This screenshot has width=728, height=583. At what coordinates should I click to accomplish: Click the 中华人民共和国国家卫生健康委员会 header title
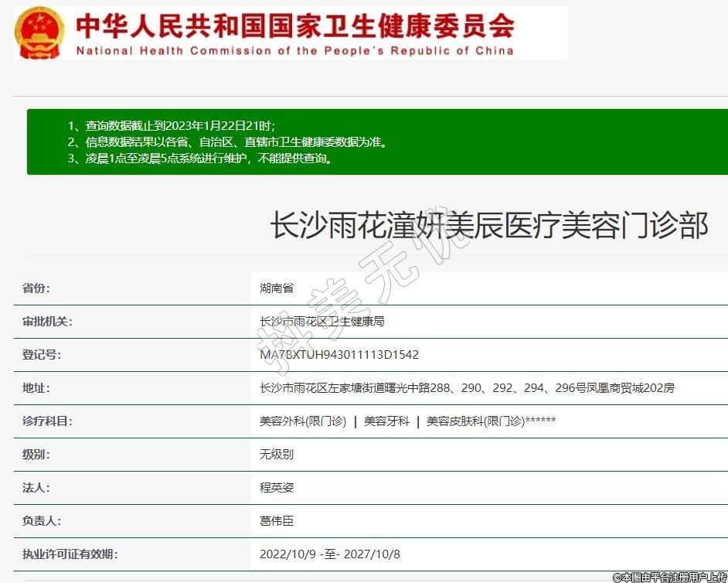click(x=294, y=26)
